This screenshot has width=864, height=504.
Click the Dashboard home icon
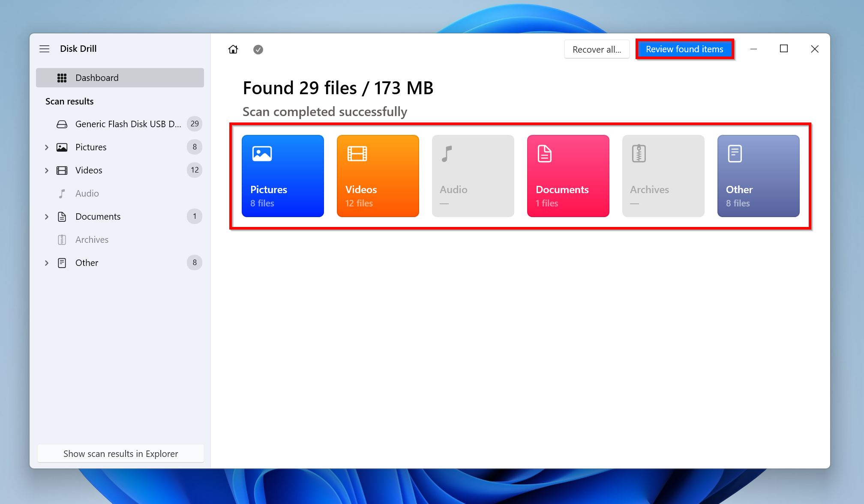[x=233, y=48]
